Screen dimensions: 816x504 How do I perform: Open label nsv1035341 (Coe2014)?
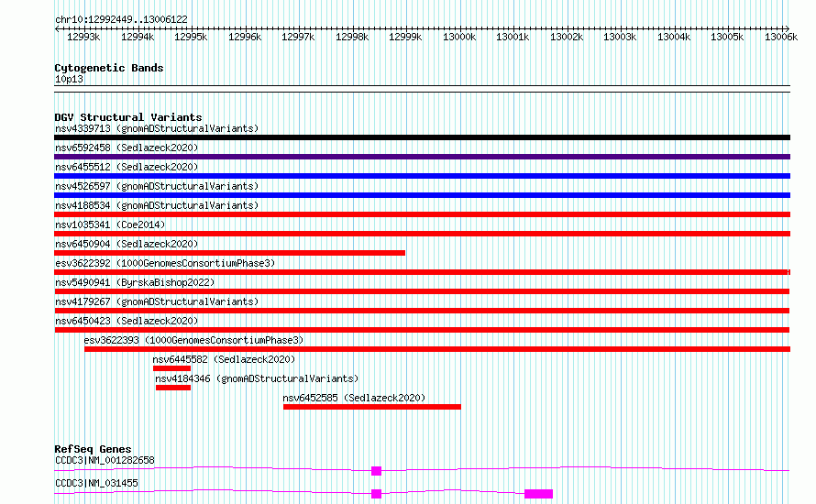[110, 225]
